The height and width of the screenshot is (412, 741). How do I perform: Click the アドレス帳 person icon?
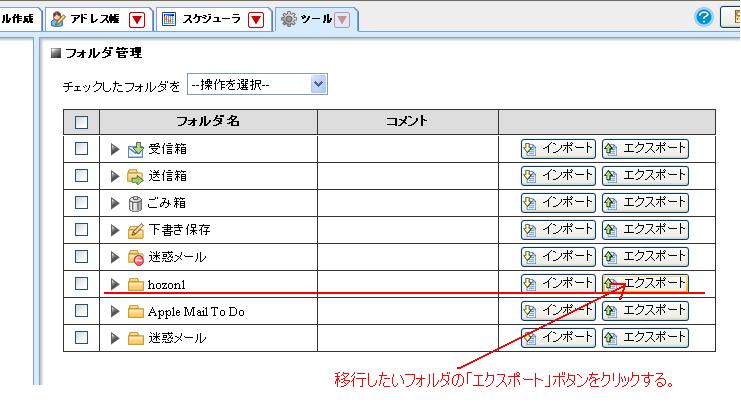point(58,19)
